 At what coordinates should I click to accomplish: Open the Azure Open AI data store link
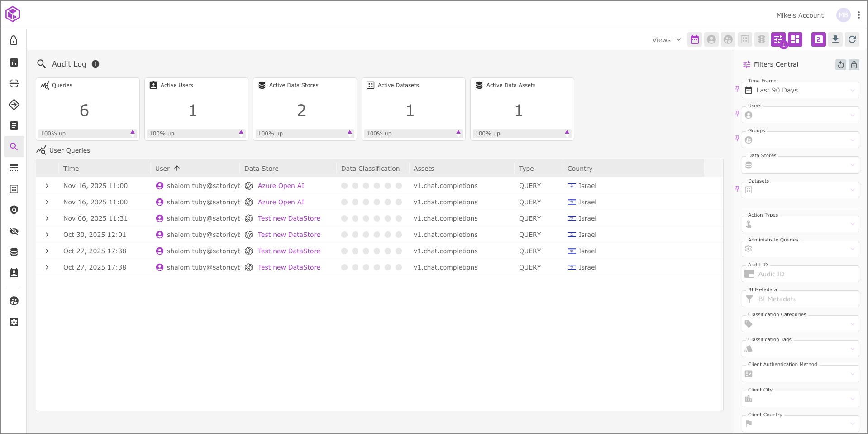tap(281, 186)
